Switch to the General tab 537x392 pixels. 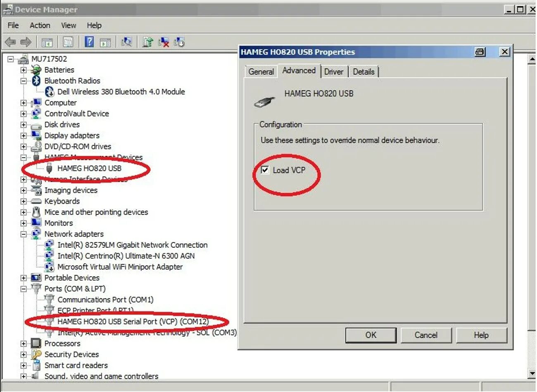[x=261, y=71]
